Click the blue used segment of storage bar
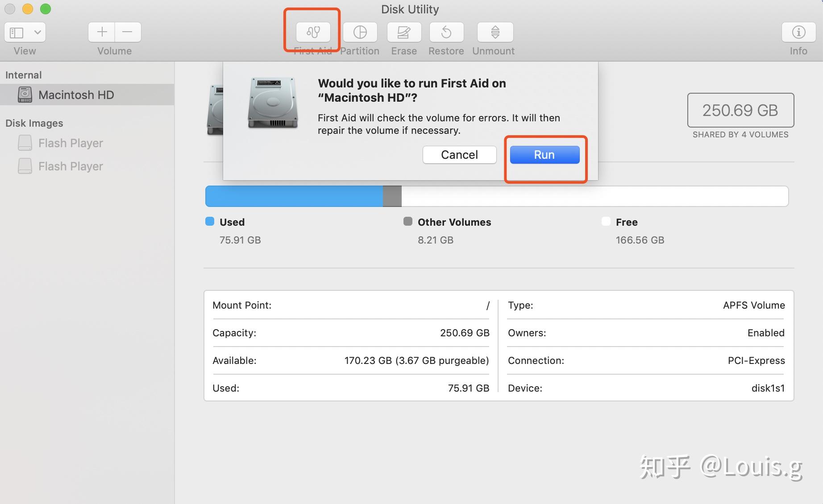The height and width of the screenshot is (504, 823). pyautogui.click(x=294, y=196)
